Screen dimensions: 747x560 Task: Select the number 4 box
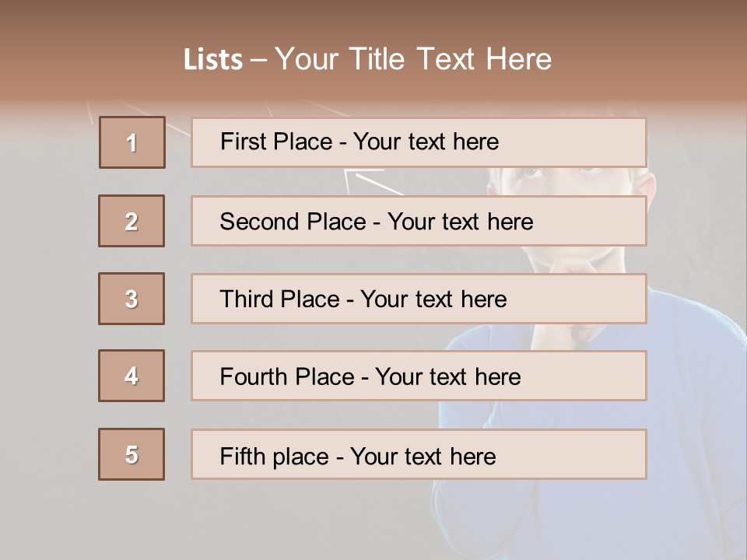tap(132, 376)
